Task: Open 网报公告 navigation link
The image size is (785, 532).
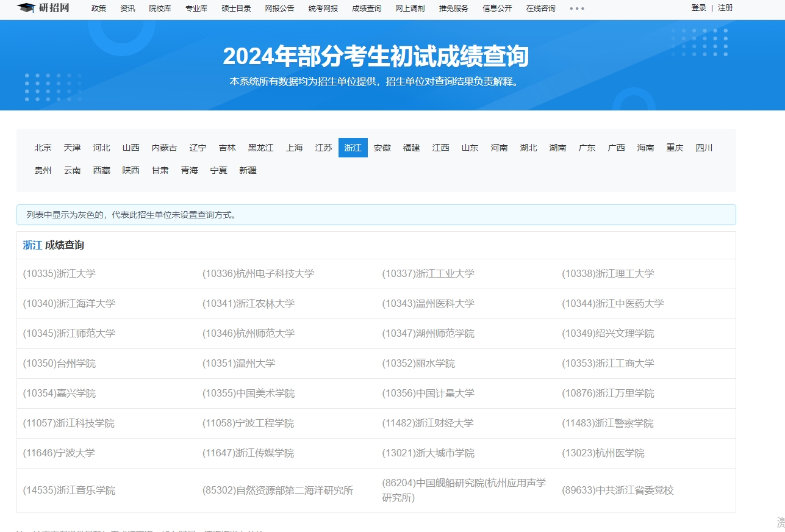Action: point(279,9)
